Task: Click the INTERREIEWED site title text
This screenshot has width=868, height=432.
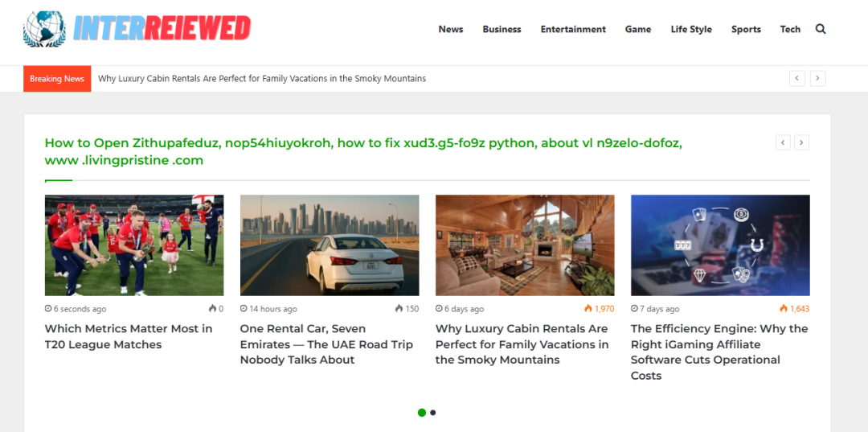Action: pos(162,28)
